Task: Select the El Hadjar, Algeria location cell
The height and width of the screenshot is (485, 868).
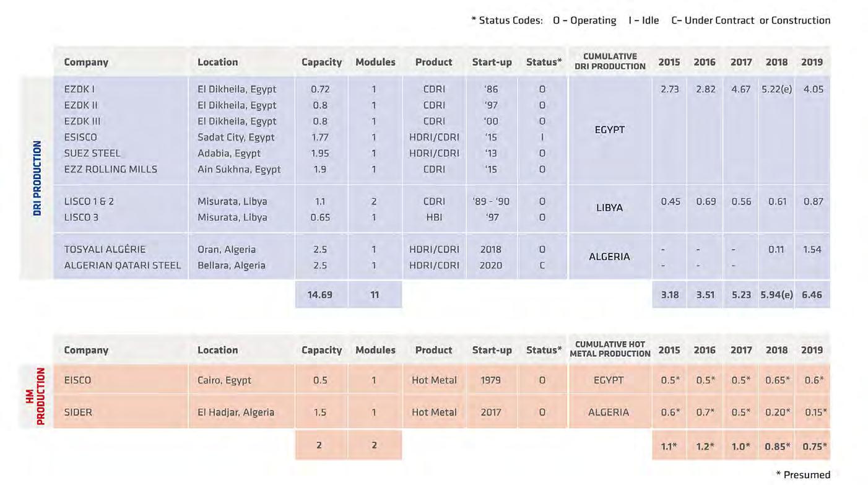Action: (x=236, y=413)
